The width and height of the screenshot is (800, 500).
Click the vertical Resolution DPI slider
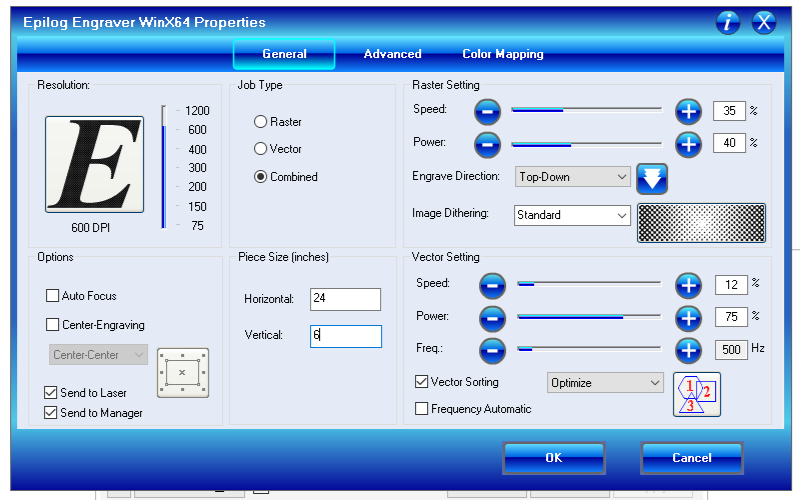tap(164, 167)
